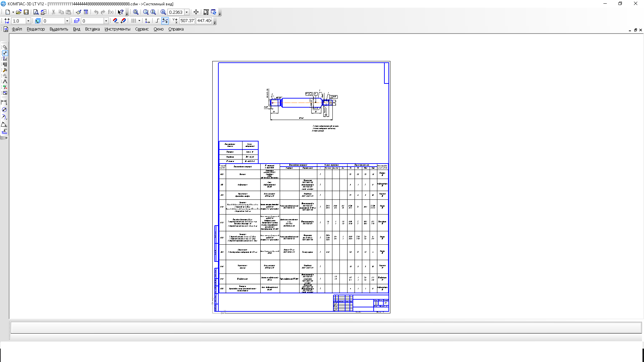Toggle orthogonal drawing mode button
644x362 pixels.
[x=157, y=21]
